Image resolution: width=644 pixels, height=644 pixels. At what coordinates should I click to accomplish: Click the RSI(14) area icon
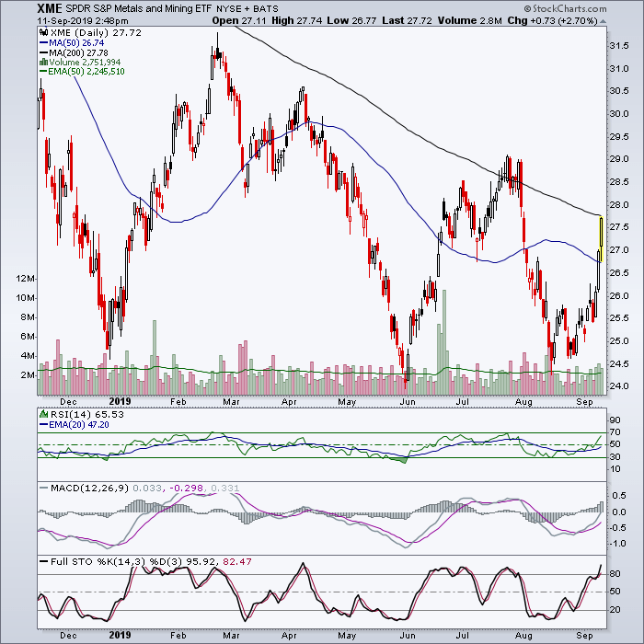pos(43,414)
